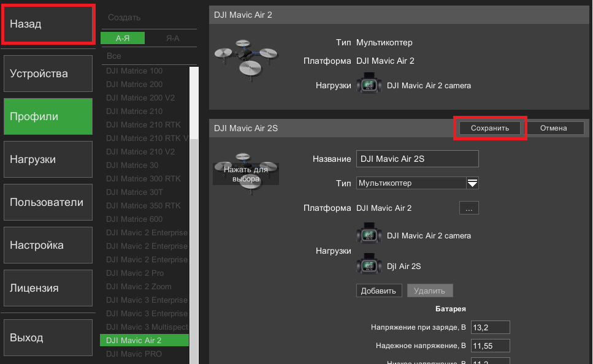Open the Пользователи section

click(48, 202)
